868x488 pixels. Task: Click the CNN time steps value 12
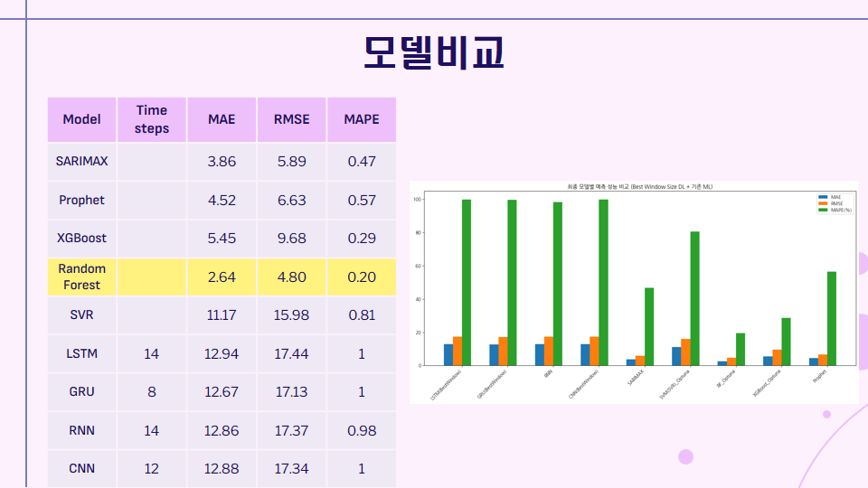tap(152, 469)
